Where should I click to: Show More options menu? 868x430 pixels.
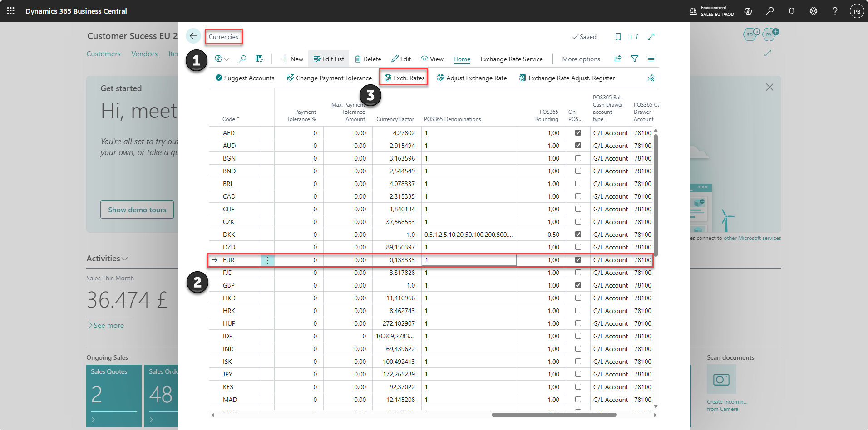(581, 59)
